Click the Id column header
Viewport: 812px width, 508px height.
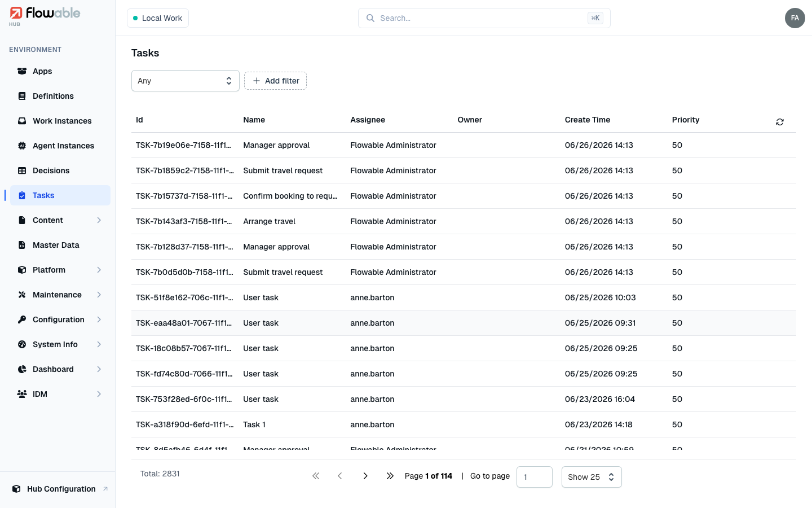(x=139, y=120)
